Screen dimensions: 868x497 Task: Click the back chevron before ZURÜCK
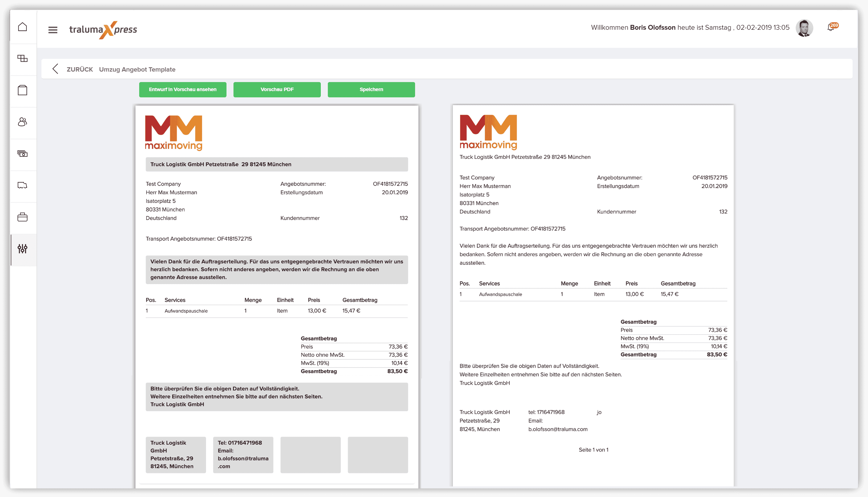click(56, 69)
